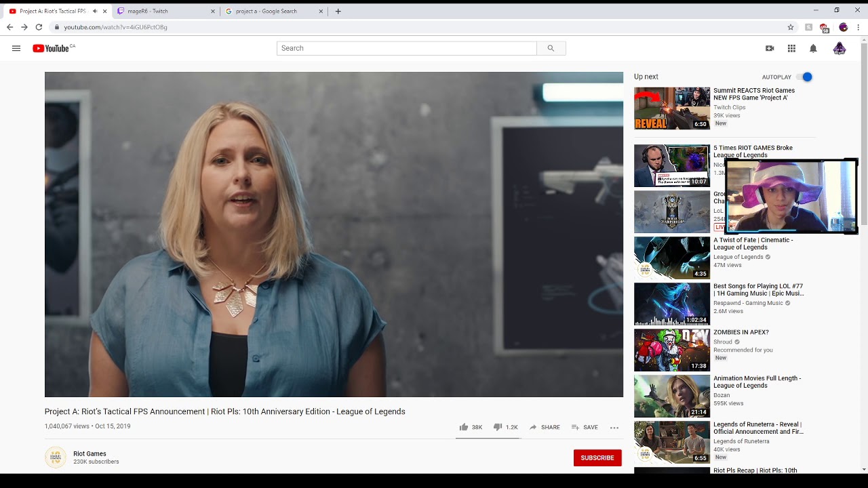Open the create video camera icon

[x=770, y=48]
